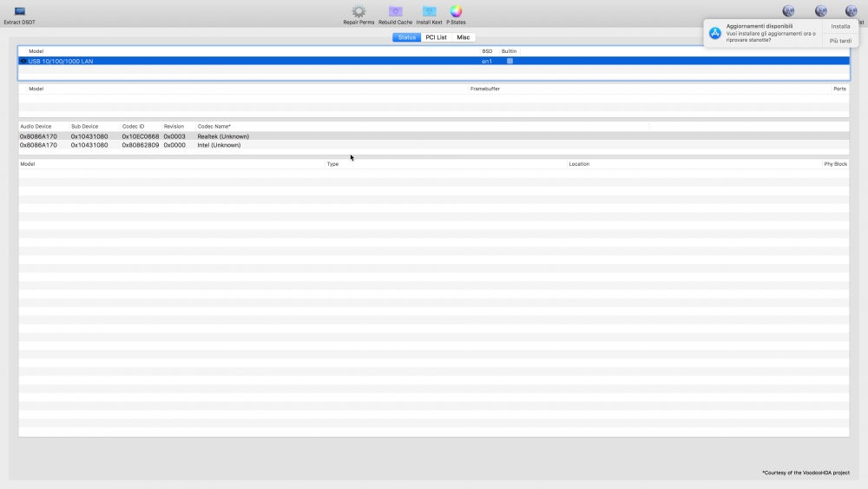Click revision value 0x0000
The height and width of the screenshot is (489, 868).
point(174,145)
